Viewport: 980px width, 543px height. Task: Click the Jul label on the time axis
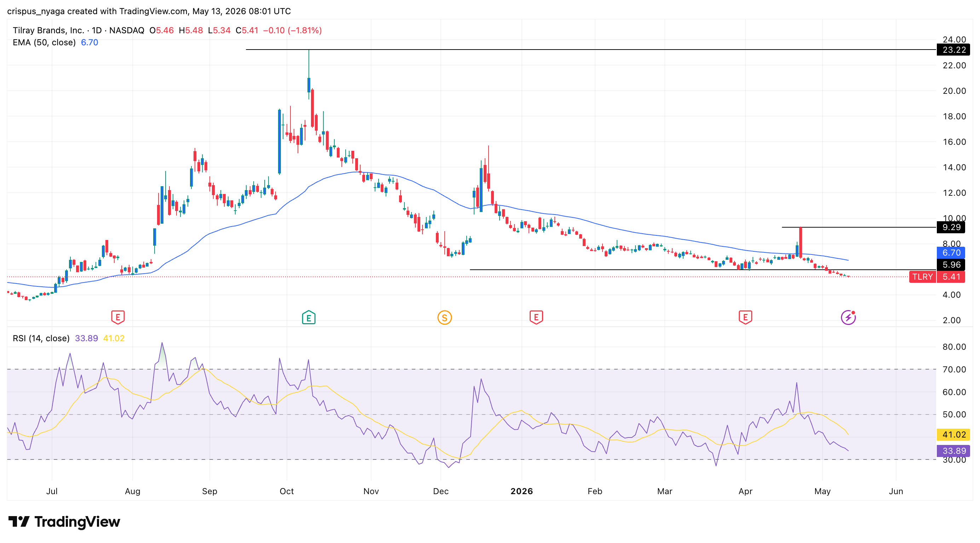coord(52,491)
